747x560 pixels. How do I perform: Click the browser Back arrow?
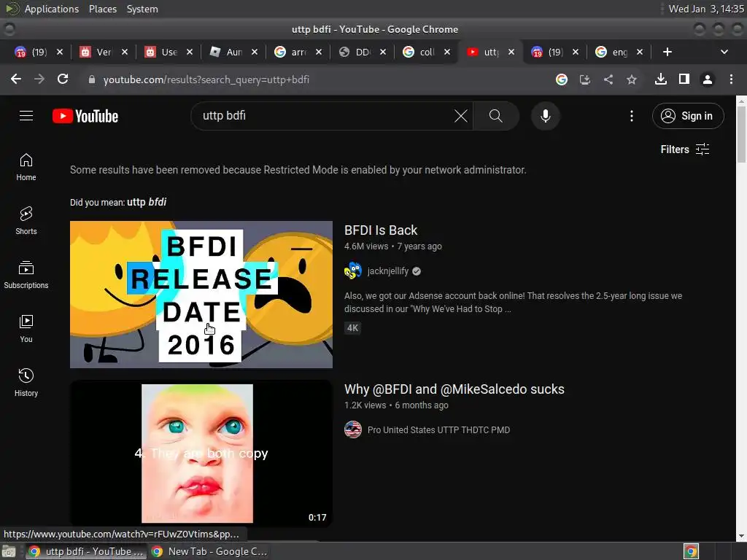(x=16, y=79)
